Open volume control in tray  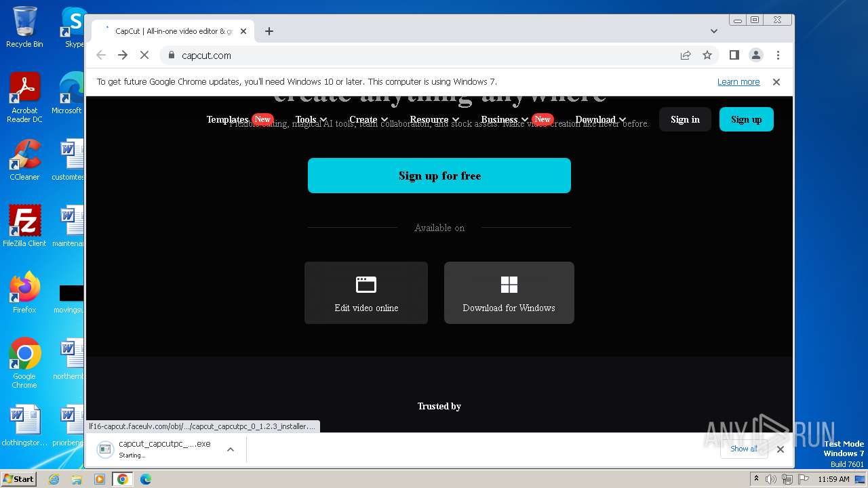(771, 479)
